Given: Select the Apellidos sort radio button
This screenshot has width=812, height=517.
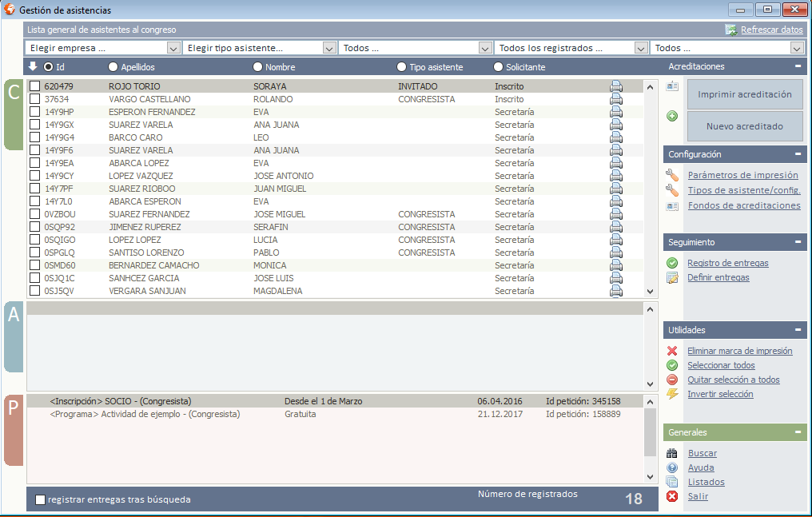Looking at the screenshot, I should point(113,68).
